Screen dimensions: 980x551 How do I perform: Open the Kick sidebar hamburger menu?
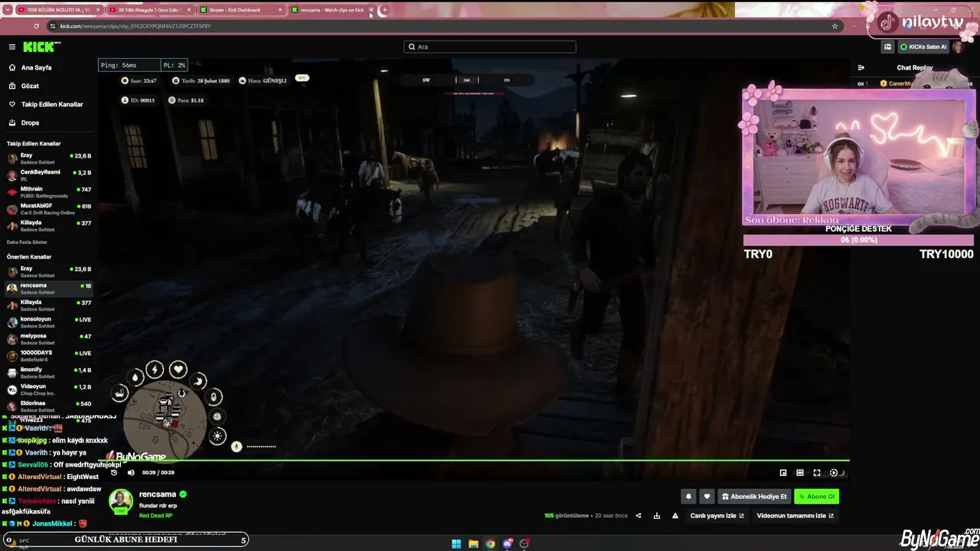pos(11,47)
